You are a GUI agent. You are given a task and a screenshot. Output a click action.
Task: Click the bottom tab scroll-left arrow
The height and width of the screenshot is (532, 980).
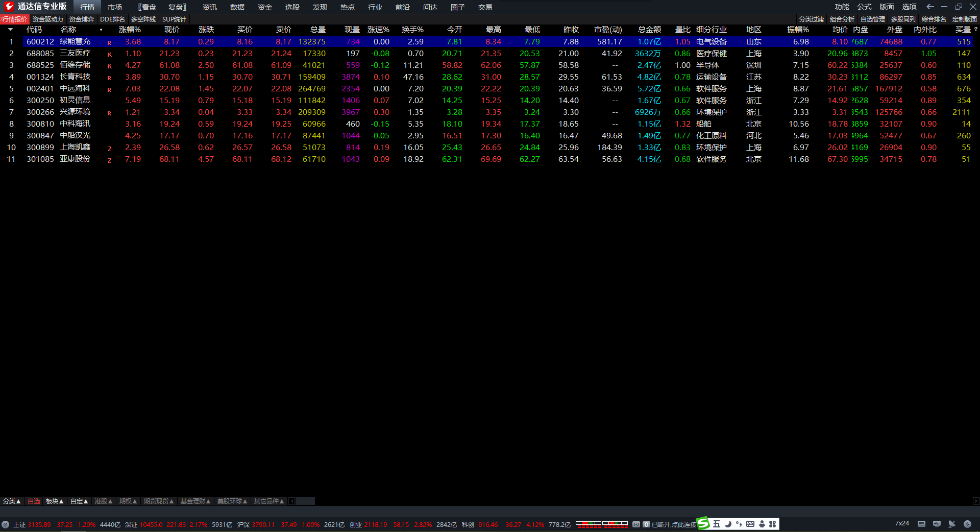292,501
